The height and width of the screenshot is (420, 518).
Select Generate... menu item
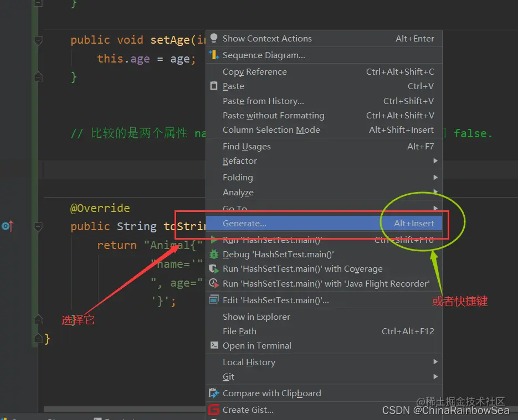[324, 224]
